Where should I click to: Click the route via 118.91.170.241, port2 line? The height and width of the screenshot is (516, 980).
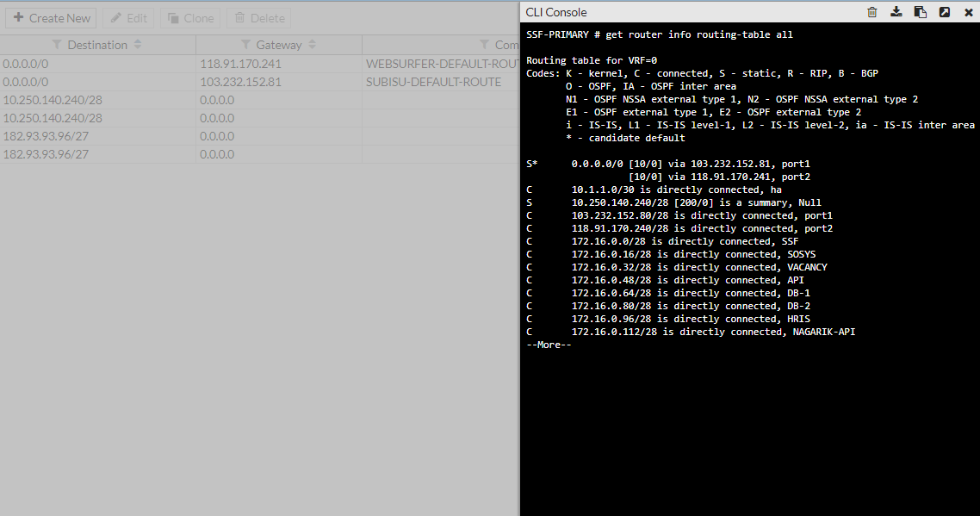click(x=719, y=177)
